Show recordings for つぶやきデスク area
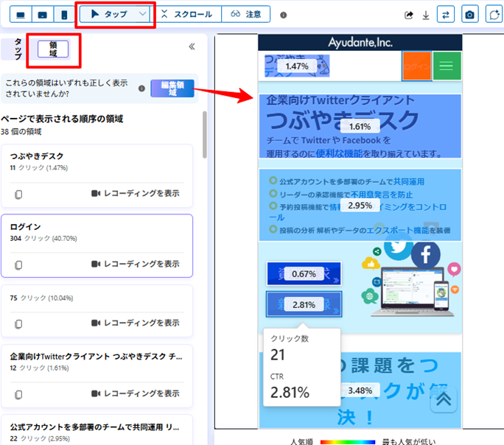 pos(136,194)
